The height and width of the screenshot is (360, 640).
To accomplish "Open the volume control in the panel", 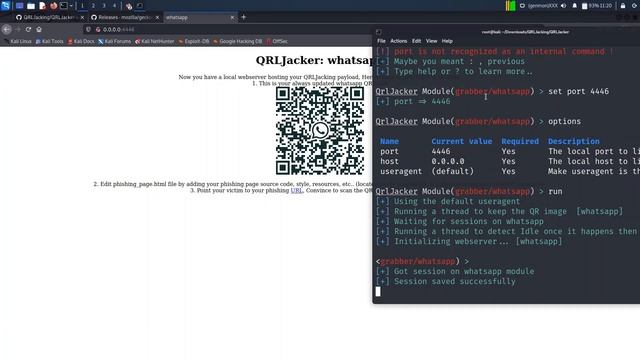I will [x=564, y=6].
